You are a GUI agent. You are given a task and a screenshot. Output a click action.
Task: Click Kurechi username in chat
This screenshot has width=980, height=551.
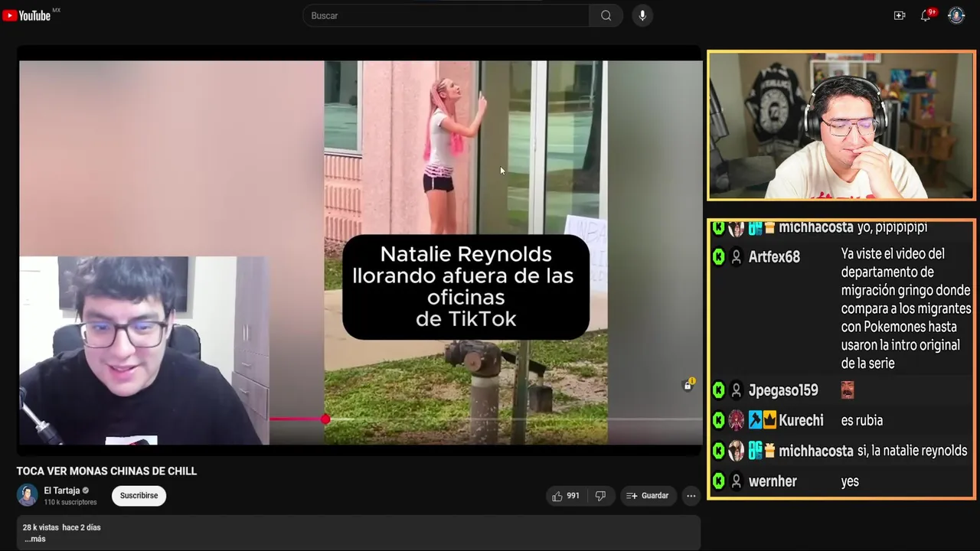pyautogui.click(x=801, y=420)
